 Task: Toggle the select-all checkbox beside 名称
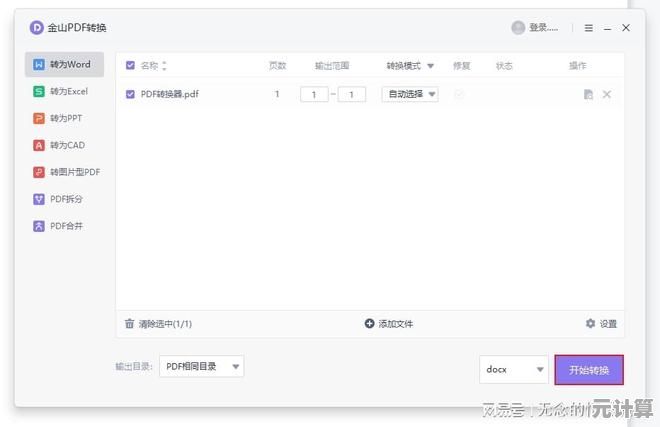(x=130, y=66)
